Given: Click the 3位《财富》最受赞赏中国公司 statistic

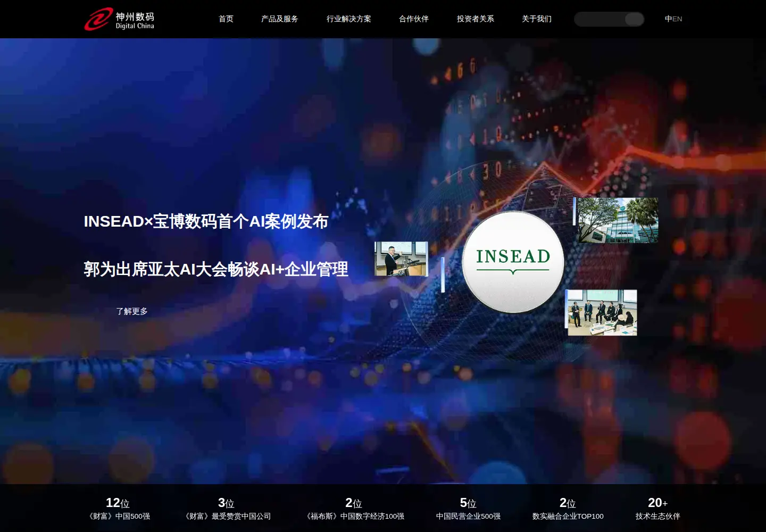Looking at the screenshot, I should click(227, 509).
